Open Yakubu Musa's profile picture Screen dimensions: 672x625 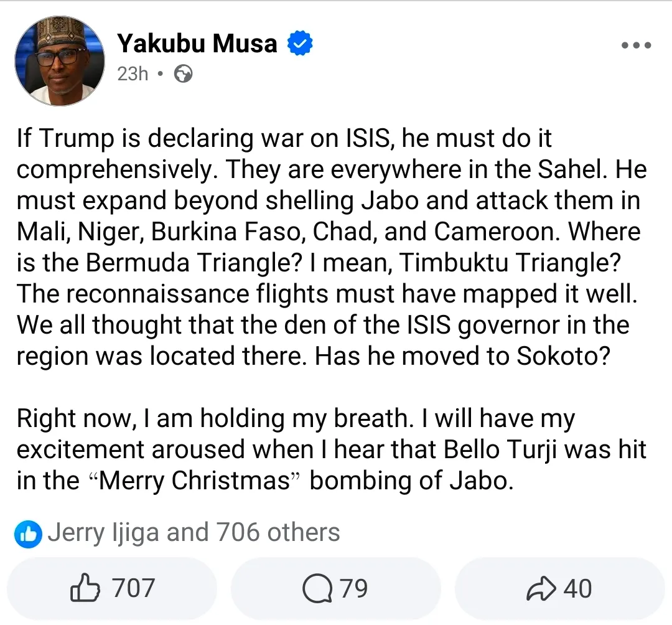click(60, 61)
